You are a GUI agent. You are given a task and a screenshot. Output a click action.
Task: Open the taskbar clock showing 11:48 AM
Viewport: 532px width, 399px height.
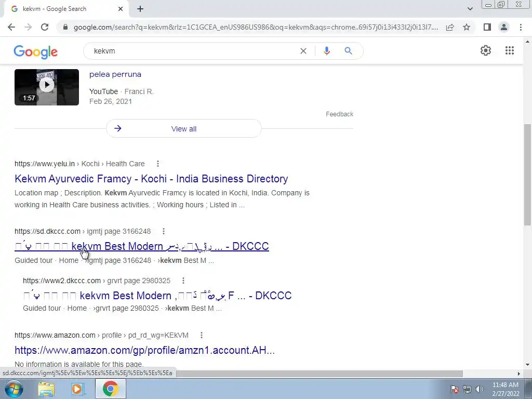(x=506, y=389)
